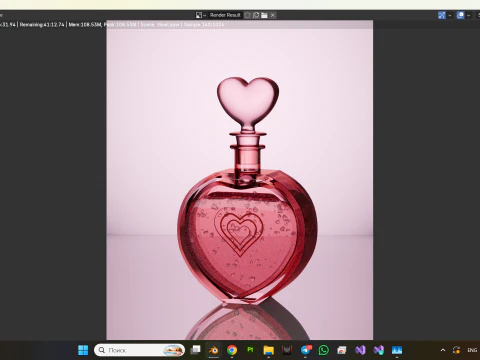The height and width of the screenshot is (360, 480).
Task: Show hidden system tray icons chevron
Action: pos(443,350)
